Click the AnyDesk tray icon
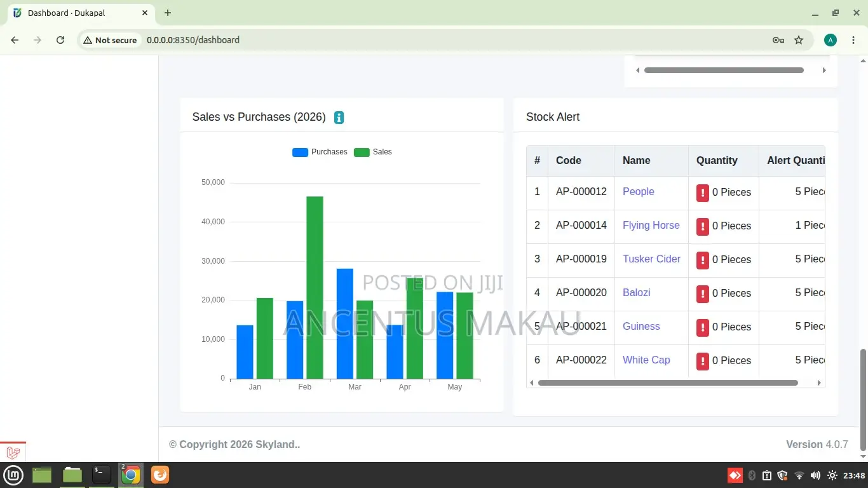Image resolution: width=868 pixels, height=488 pixels. (735, 475)
